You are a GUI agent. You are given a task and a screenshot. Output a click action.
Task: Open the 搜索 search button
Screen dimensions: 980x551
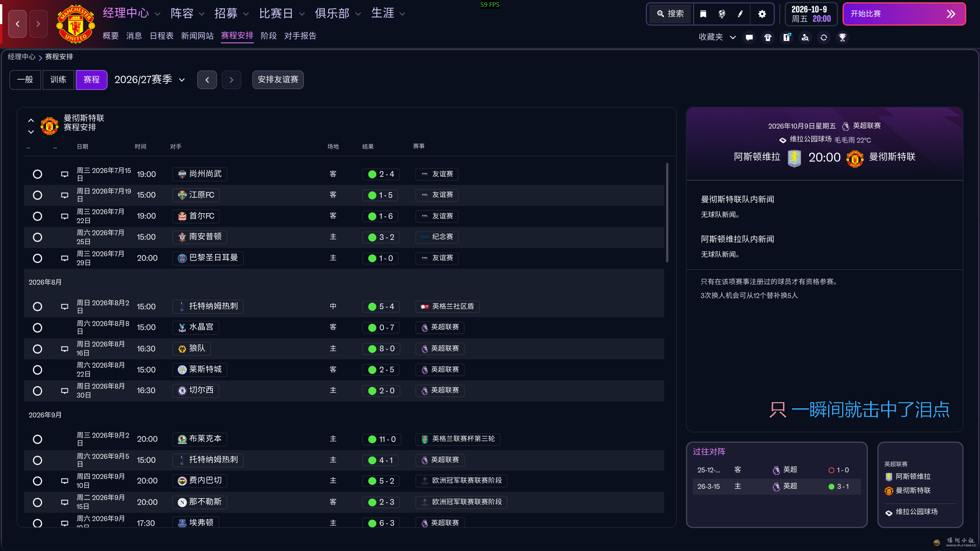point(671,14)
